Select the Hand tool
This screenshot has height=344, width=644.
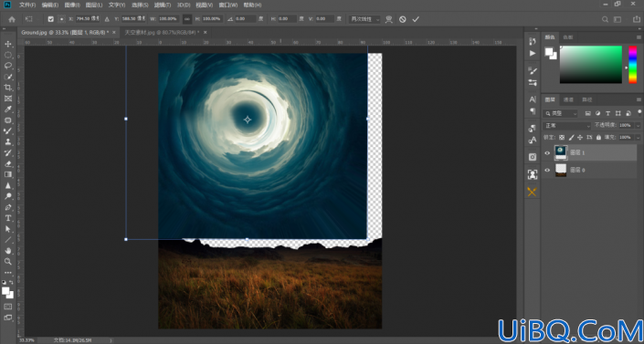(x=8, y=251)
